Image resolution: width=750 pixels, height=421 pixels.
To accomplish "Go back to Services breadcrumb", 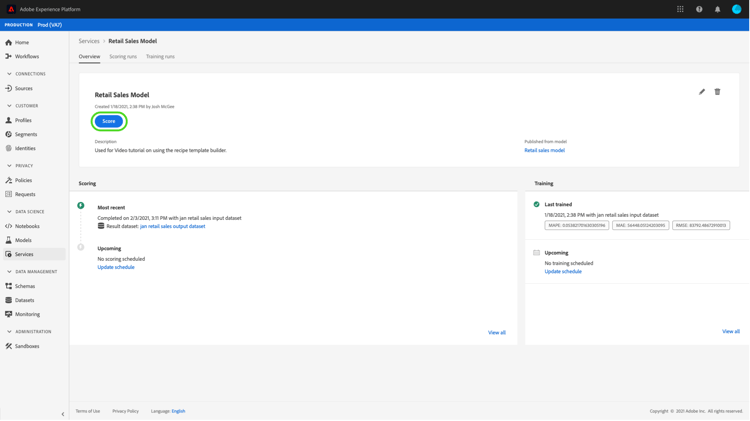I will [x=89, y=41].
